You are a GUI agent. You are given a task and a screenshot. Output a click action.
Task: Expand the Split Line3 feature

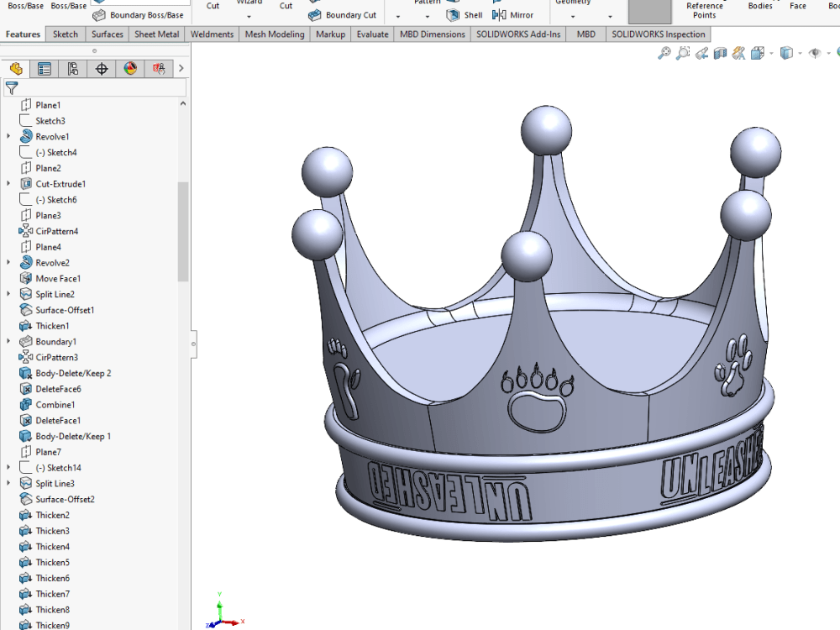[x=8, y=483]
